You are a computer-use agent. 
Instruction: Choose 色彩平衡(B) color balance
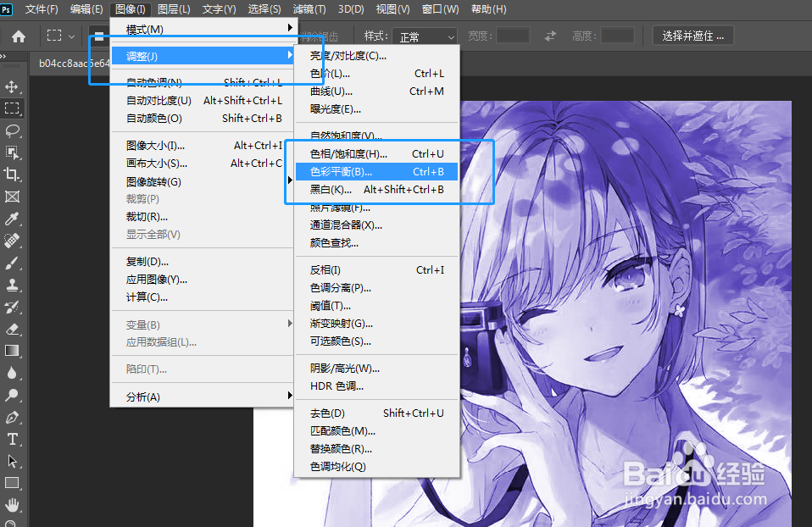tap(376, 172)
